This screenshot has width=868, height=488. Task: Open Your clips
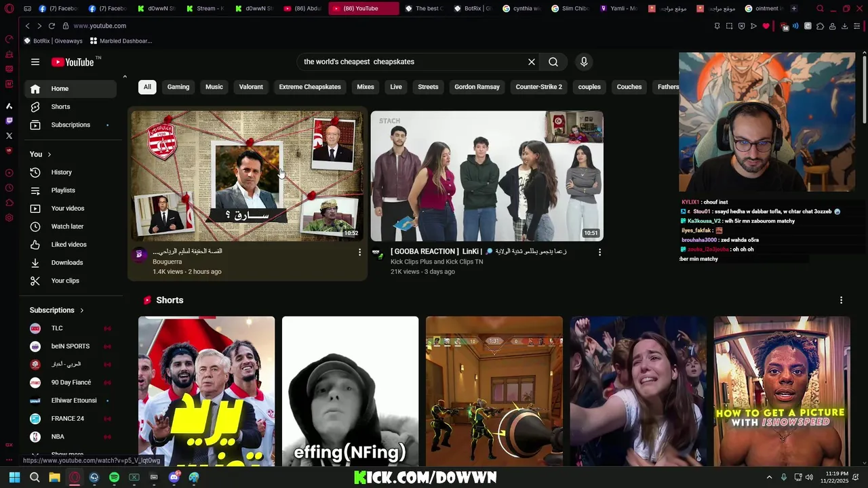tap(71, 281)
